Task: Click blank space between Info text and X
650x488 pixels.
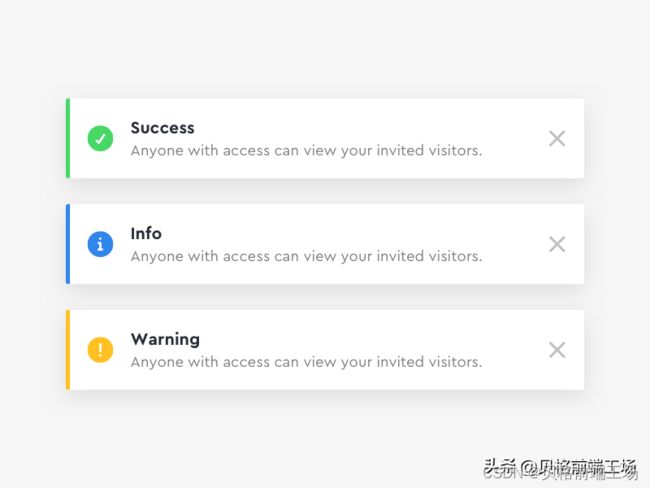Action: pyautogui.click(x=516, y=244)
